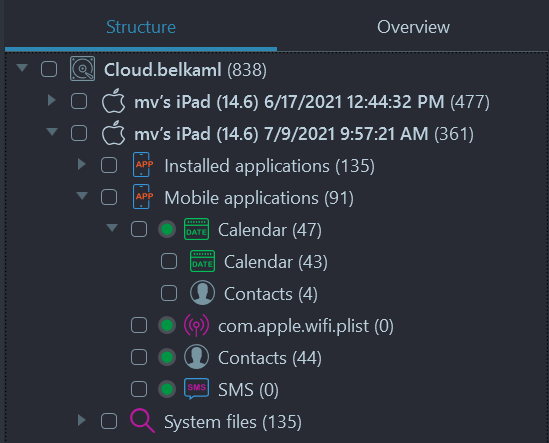Viewport: 549px width, 443px height.
Task: Click the magnifier icon for System files
Action: click(x=142, y=420)
